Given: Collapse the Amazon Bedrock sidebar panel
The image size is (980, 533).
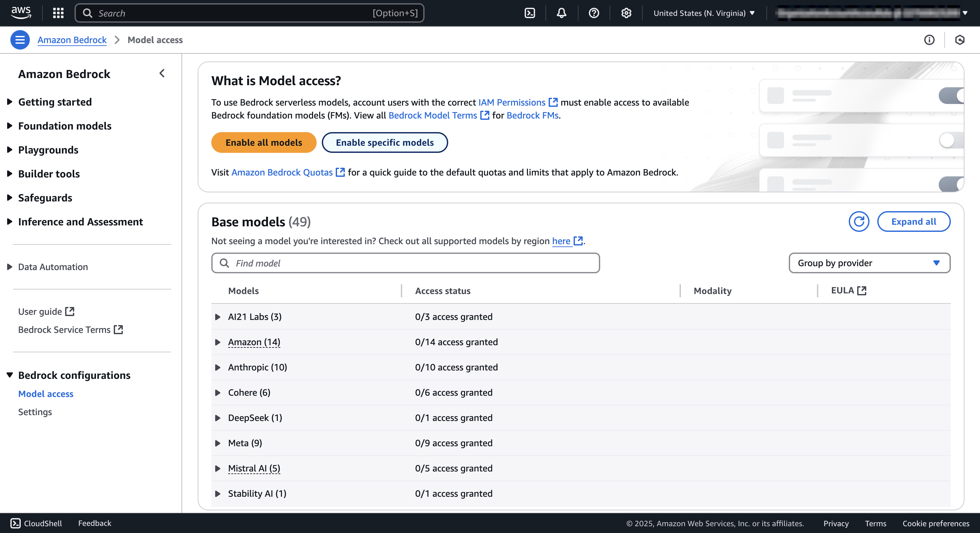Looking at the screenshot, I should (x=162, y=73).
